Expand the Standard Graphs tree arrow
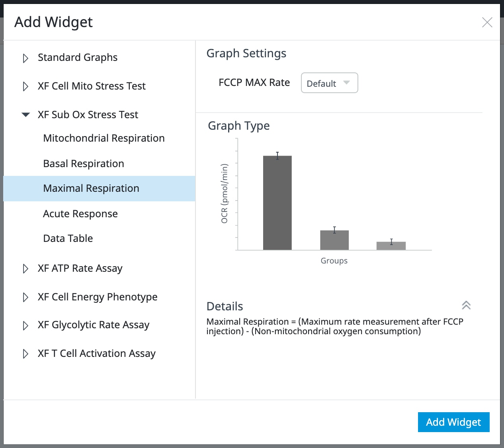 click(x=25, y=58)
